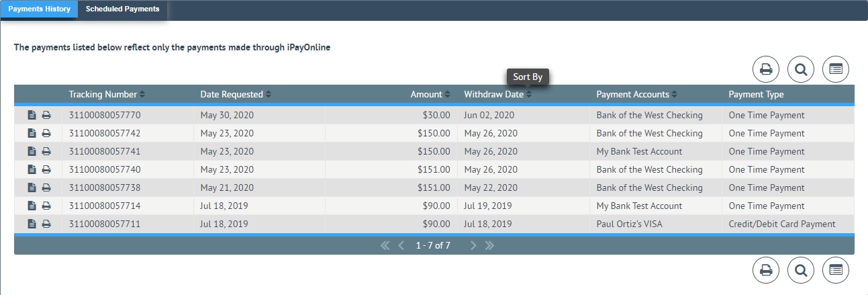Click the bottom column view button
868x295 pixels.
click(x=835, y=270)
